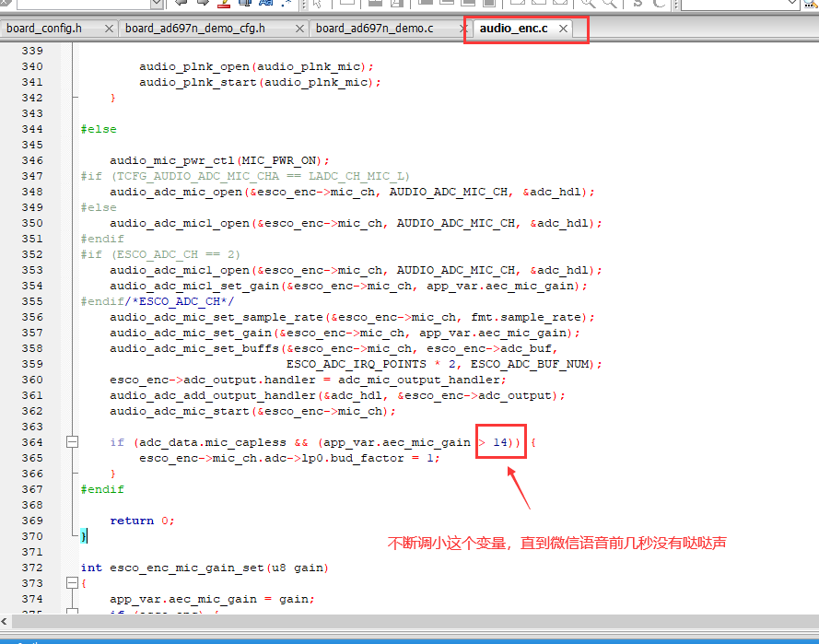Switch to the board_config.h tab
The image size is (819, 644).
(44, 29)
